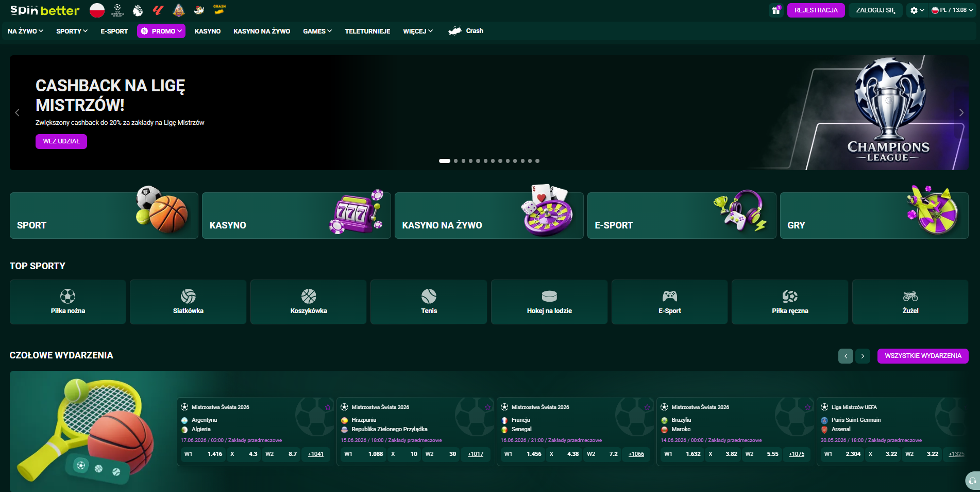
Task: Bet W1 2.304 on Paris Saint-Germain
Action: coord(842,454)
